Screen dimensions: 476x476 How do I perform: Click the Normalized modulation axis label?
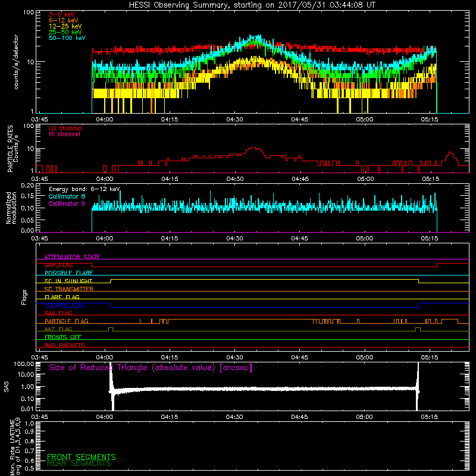click(11, 208)
